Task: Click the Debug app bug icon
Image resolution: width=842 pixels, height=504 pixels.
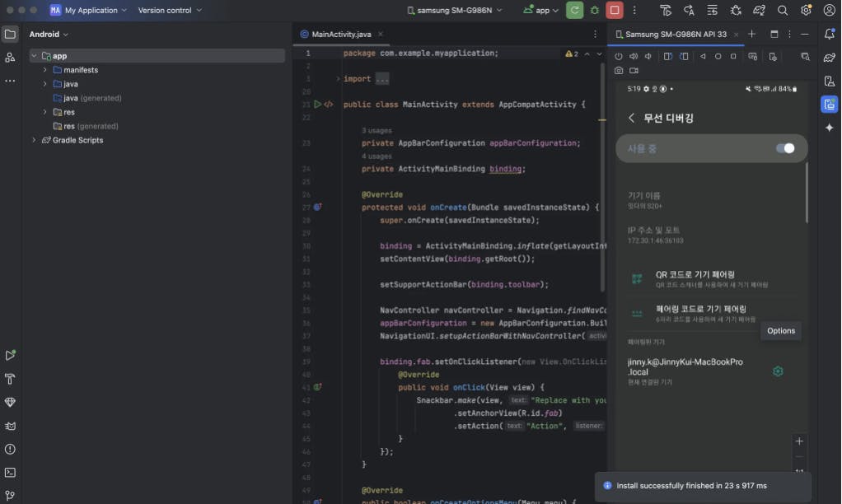Action: 595,10
